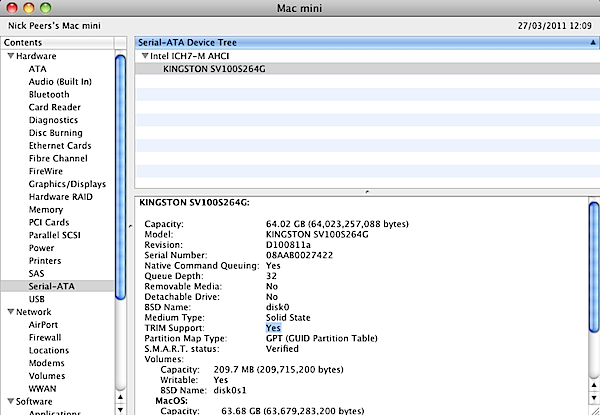The image size is (600, 415).
Task: Click the Intel ICH7-M AHCI controller row
Action: (x=367, y=56)
